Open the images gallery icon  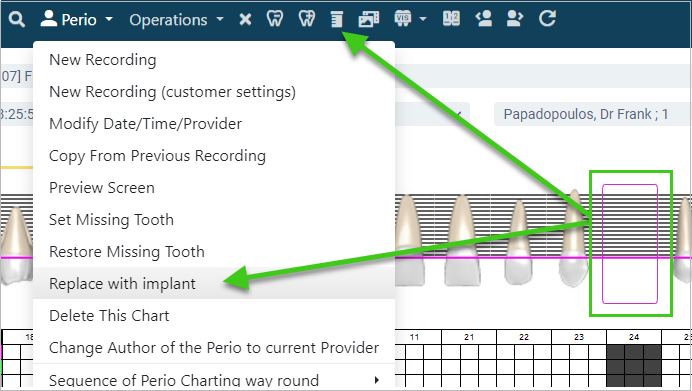pyautogui.click(x=369, y=19)
